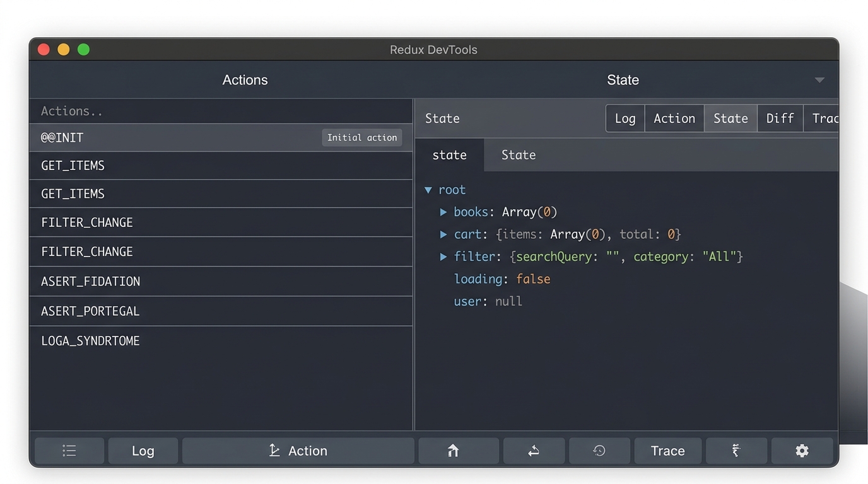Click the 'Redux DevTools' window title

click(x=433, y=50)
